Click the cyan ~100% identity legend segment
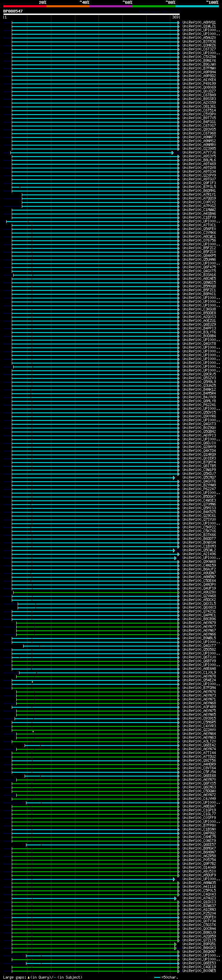 (197, 6)
